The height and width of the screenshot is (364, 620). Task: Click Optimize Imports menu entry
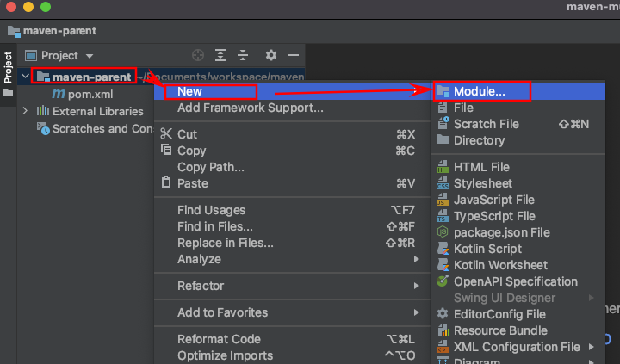click(292, 355)
